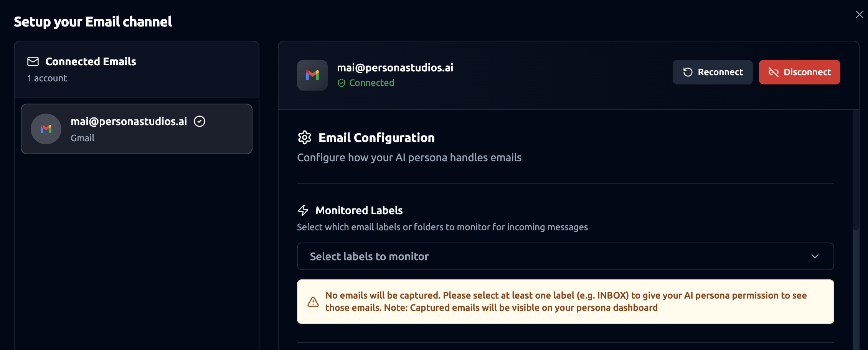
Task: Click the lightning bolt Monitored Labels icon
Action: pyautogui.click(x=303, y=210)
